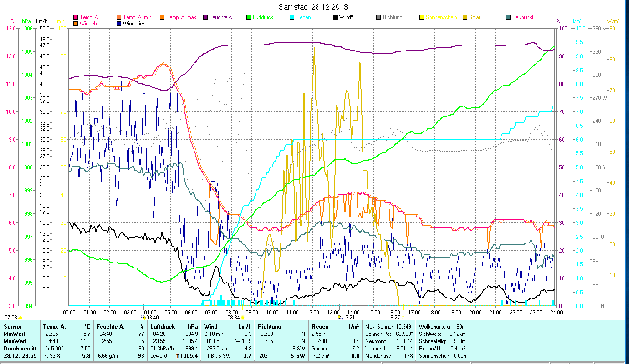The height and width of the screenshot is (364, 629).
Task: Select the black Wind* legend swatch
Action: pos(335,18)
